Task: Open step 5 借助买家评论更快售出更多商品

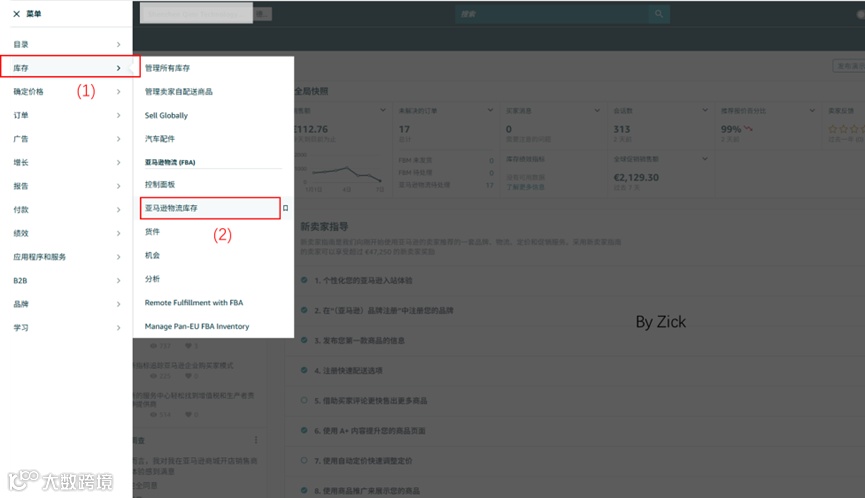Action: tap(370, 401)
